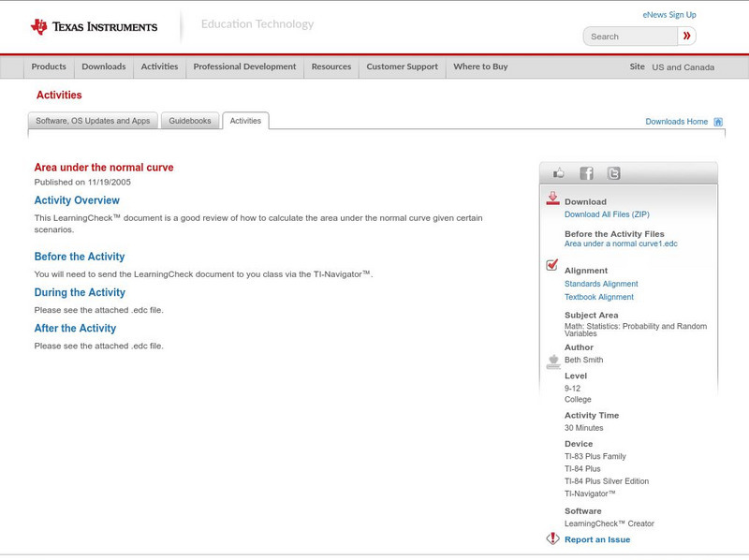Click the thumbs-up like icon
Image resolution: width=749 pixels, height=560 pixels.
click(x=559, y=173)
